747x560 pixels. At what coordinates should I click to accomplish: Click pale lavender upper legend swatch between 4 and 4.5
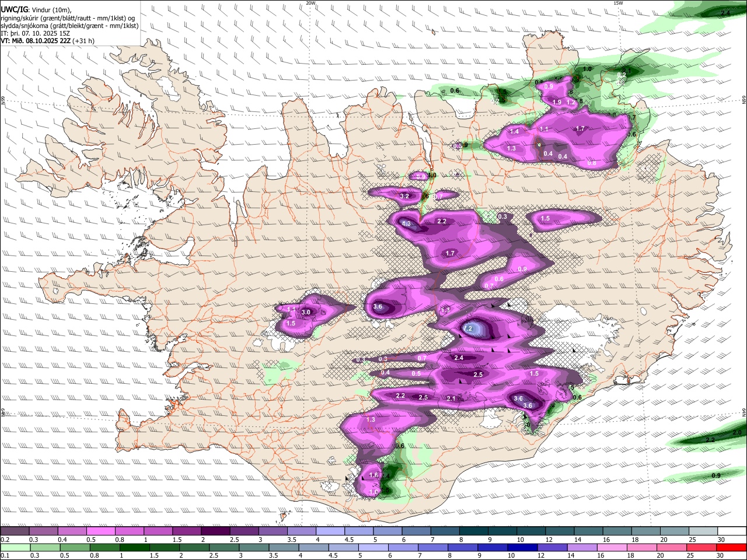coord(330,531)
